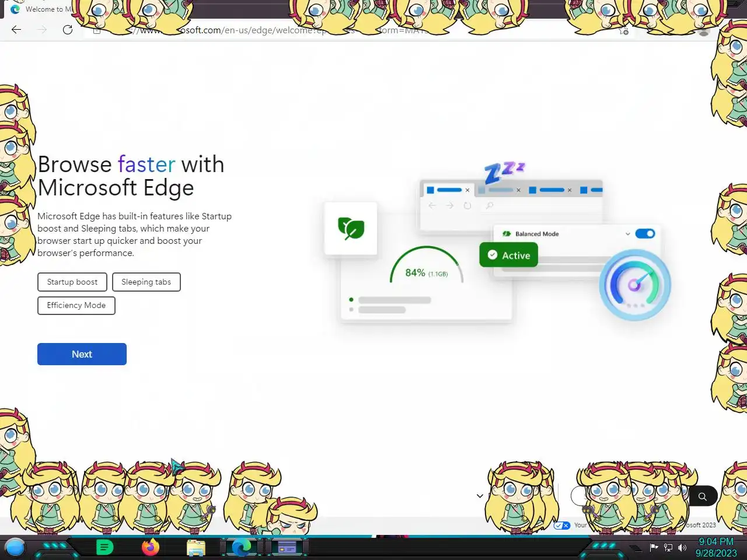747x560 pixels.
Task: Click the sleeping Zzz icon
Action: click(x=505, y=172)
